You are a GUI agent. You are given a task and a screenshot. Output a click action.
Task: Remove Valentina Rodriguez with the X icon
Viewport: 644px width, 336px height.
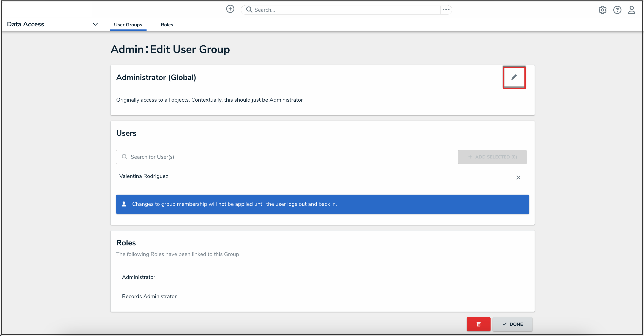point(518,178)
